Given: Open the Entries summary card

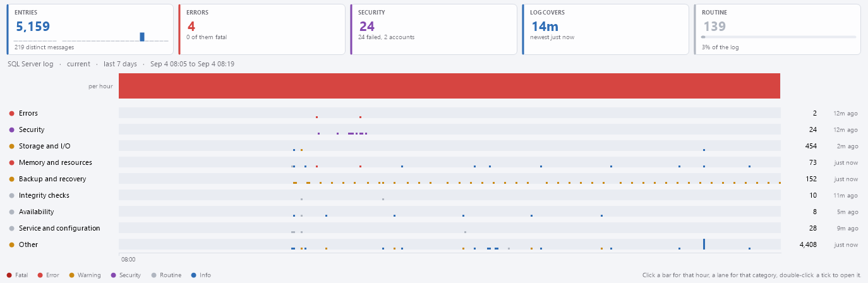Looking at the screenshot, I should [90, 29].
